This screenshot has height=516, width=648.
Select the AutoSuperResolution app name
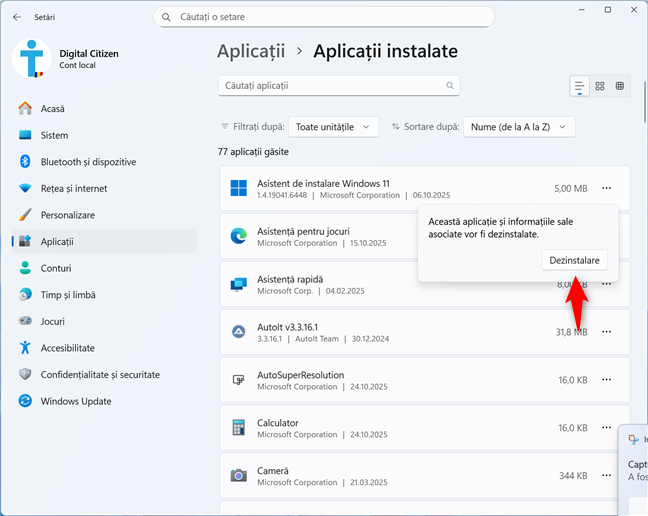coord(300,375)
